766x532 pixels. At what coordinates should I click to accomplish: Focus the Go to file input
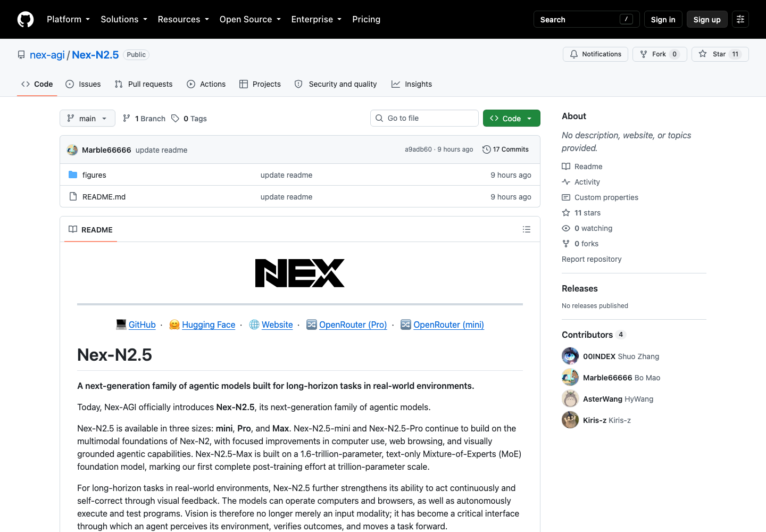point(424,118)
